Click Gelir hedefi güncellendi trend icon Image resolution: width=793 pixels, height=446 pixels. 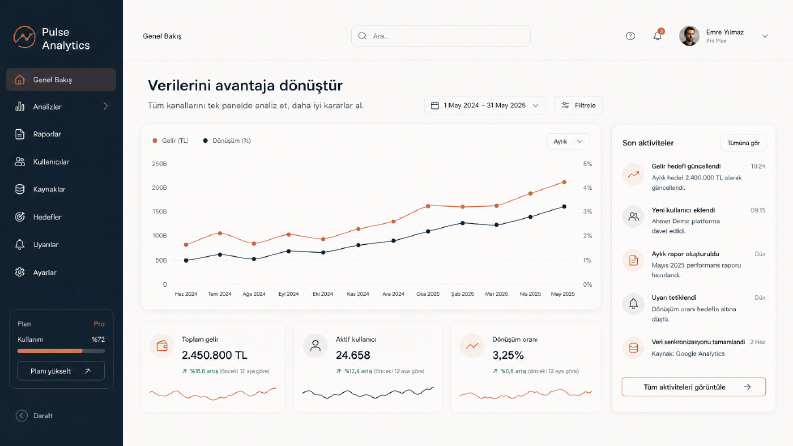[633, 174]
